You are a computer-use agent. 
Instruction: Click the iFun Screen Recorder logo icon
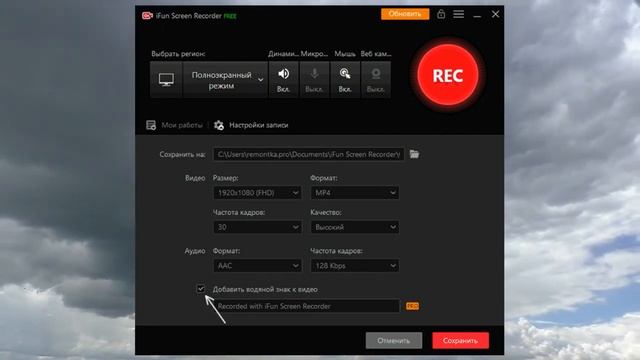pos(147,16)
